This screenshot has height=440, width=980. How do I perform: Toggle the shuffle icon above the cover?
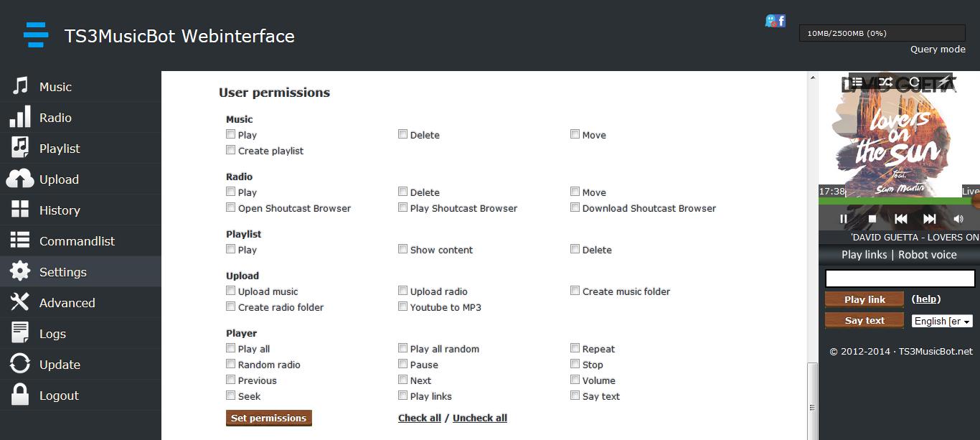[x=886, y=82]
